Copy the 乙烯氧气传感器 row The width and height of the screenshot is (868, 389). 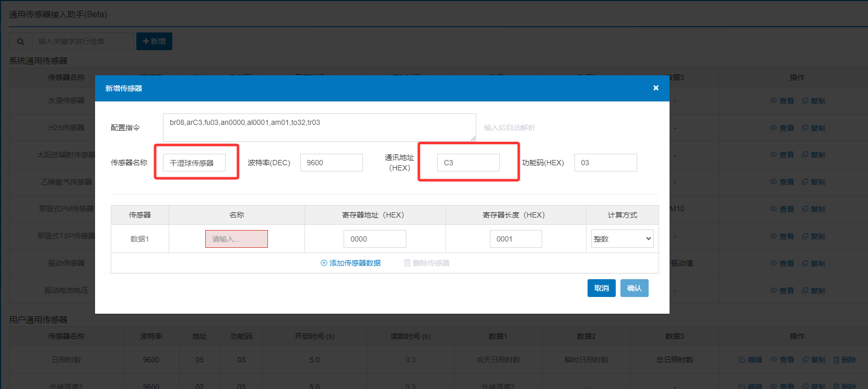point(814,182)
